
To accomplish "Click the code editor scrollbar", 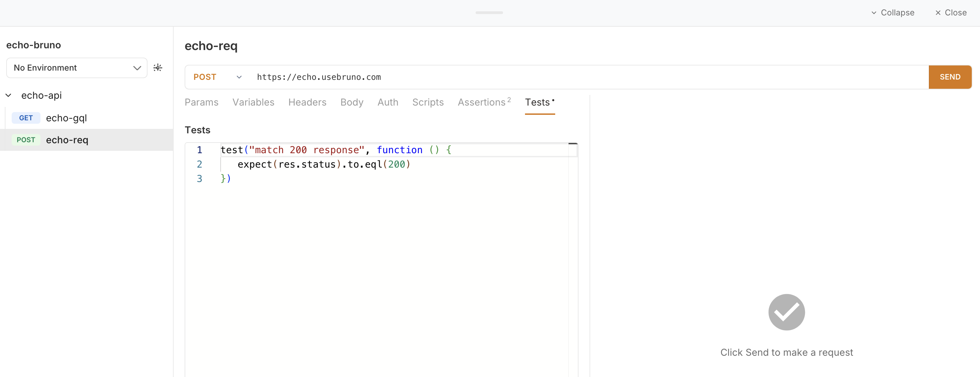I will click(574, 144).
